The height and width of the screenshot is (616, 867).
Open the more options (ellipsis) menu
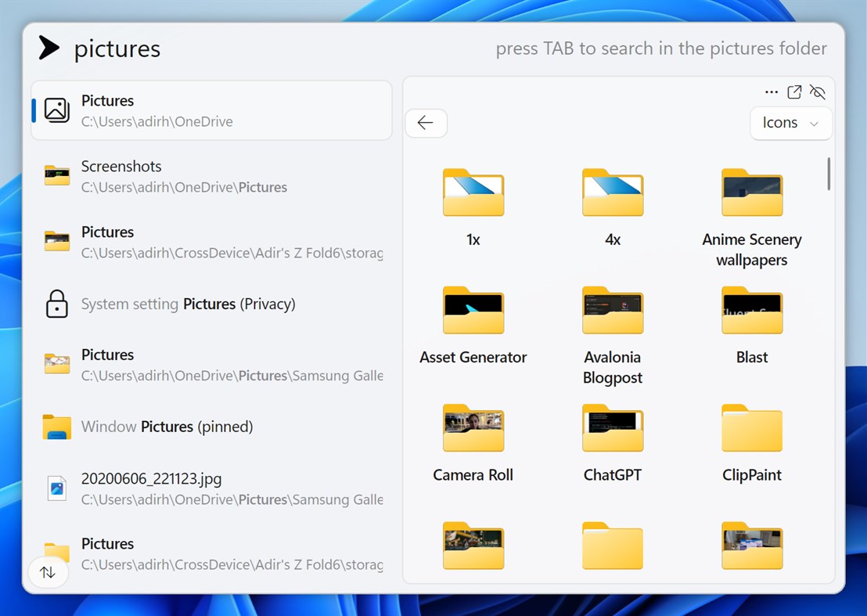coord(772,92)
